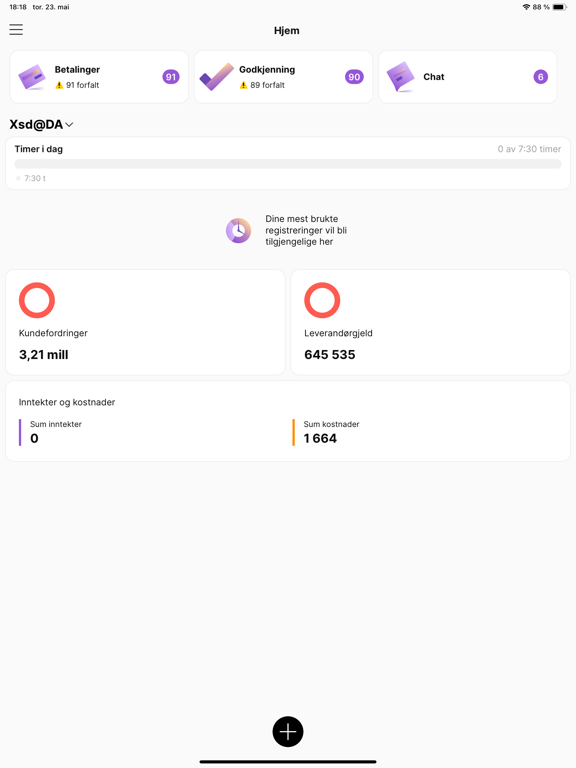Tap the purple clock icon

click(239, 230)
